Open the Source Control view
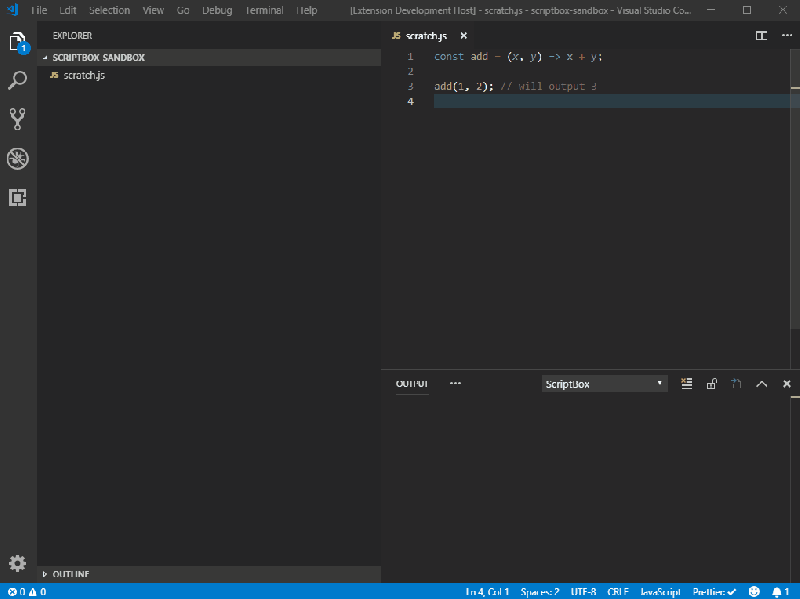This screenshot has height=599, width=800. point(16,118)
